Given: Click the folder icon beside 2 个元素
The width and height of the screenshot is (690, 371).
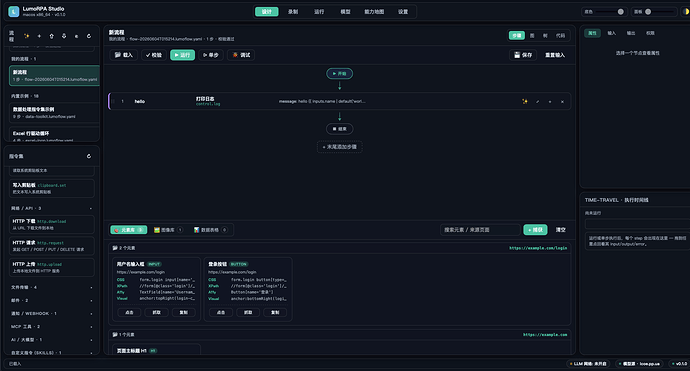Looking at the screenshot, I should tap(115, 248).
